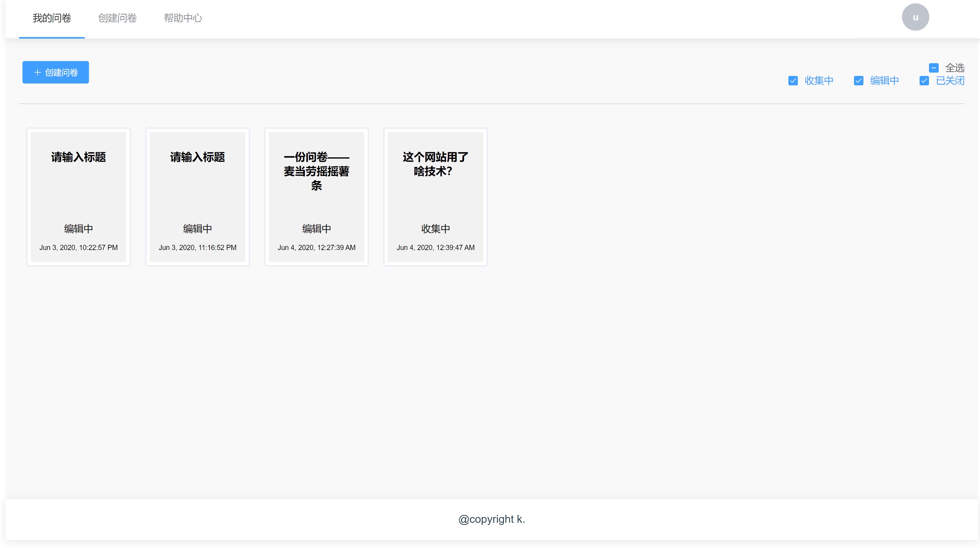The width and height of the screenshot is (980, 548).
Task: Uncheck the 编辑中 filter checkbox
Action: click(x=858, y=81)
